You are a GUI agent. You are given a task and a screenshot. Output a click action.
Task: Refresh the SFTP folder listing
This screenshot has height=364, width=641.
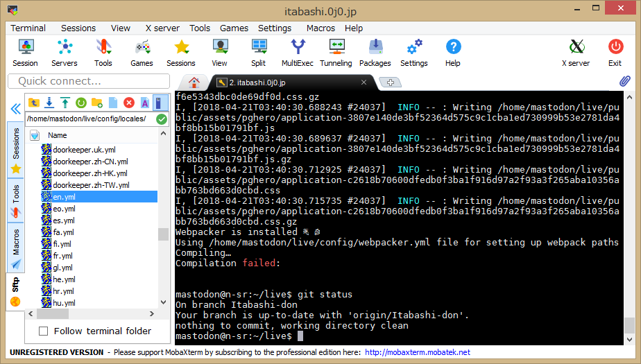pyautogui.click(x=81, y=103)
